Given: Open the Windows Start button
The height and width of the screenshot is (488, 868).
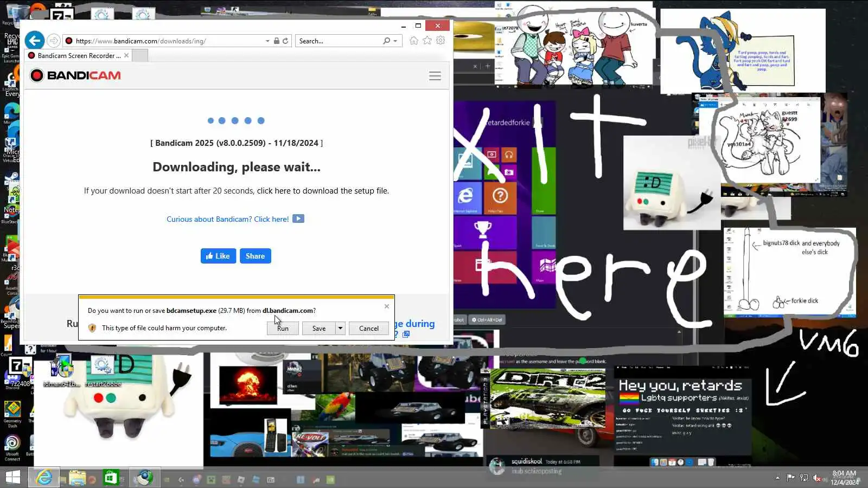Looking at the screenshot, I should 12,477.
